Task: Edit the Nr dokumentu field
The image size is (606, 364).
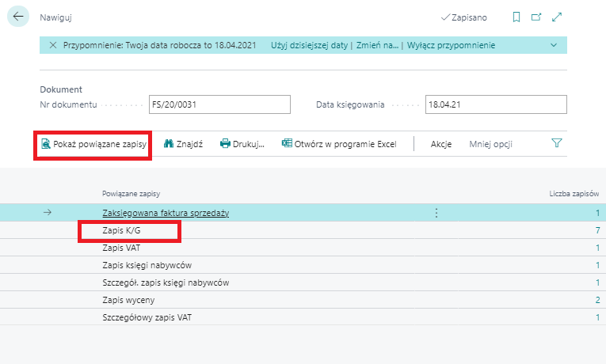Action: (x=219, y=104)
